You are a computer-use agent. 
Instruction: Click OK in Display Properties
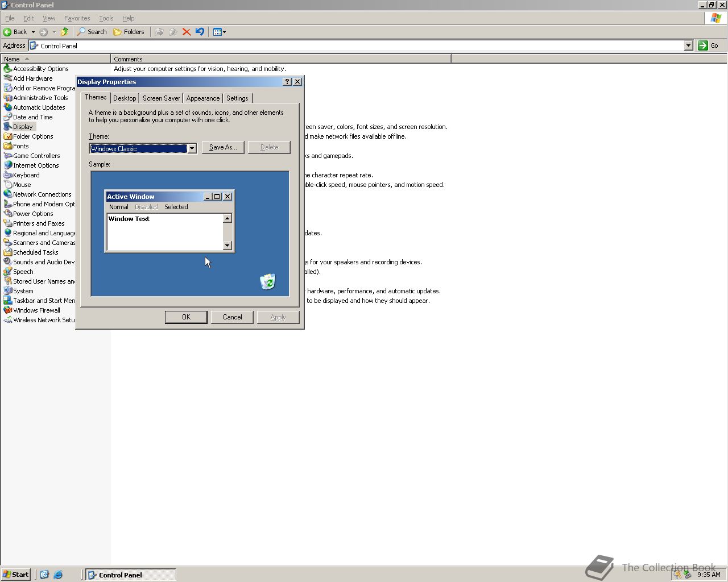tap(186, 317)
